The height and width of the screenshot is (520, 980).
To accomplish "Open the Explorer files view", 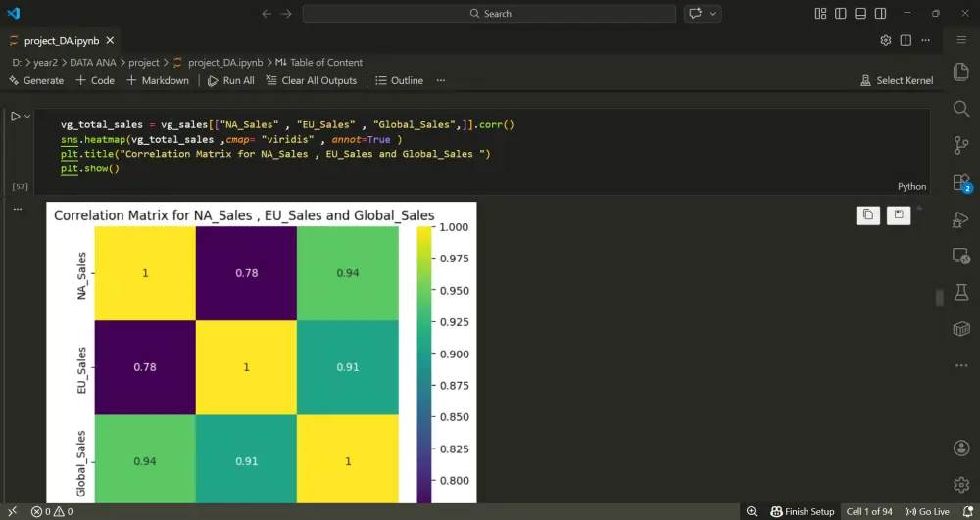I will [x=960, y=72].
